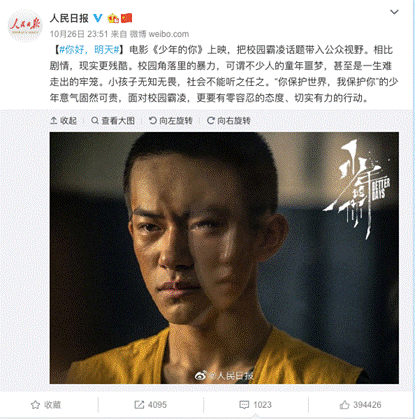Collapse the image with 收起
415x419 pixels.
[x=63, y=121]
